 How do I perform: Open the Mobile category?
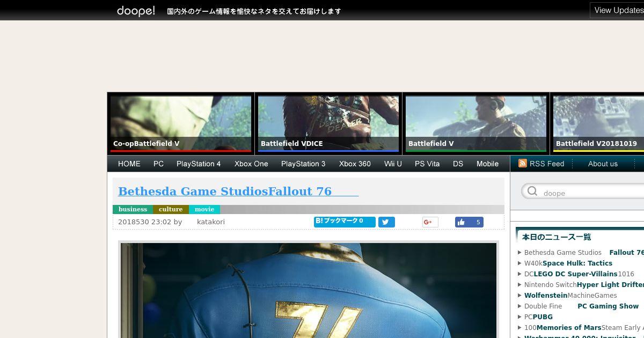click(487, 164)
